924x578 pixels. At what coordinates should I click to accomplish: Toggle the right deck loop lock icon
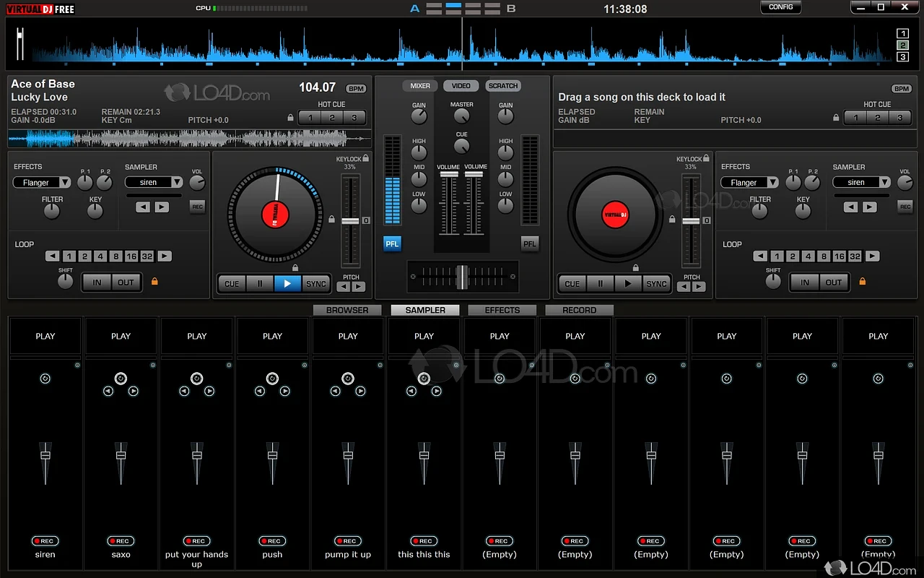tap(862, 281)
